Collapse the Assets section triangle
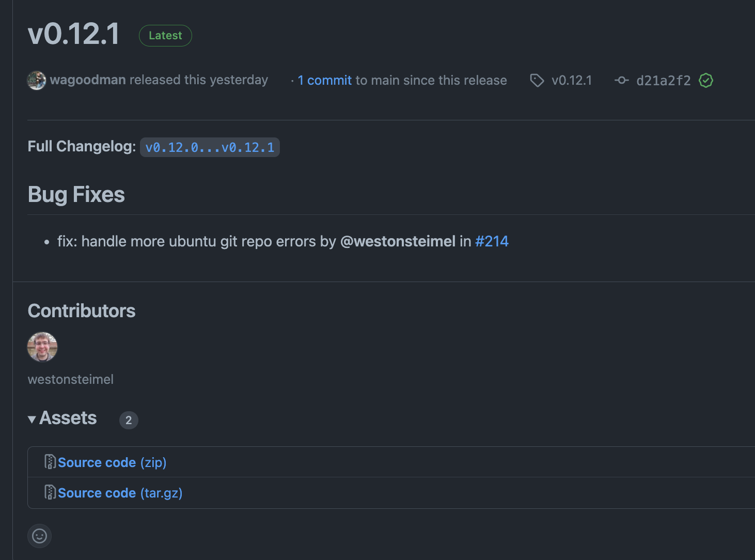Viewport: 755px width, 560px height. tap(32, 419)
